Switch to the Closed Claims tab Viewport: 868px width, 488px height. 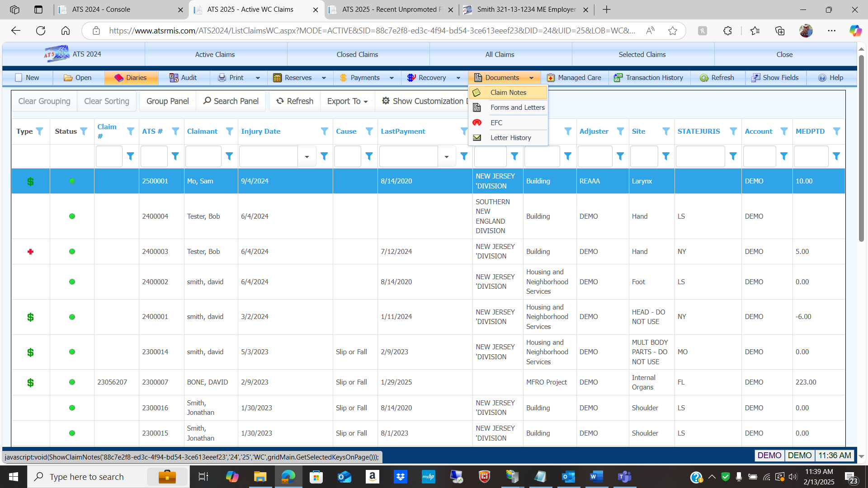point(357,55)
